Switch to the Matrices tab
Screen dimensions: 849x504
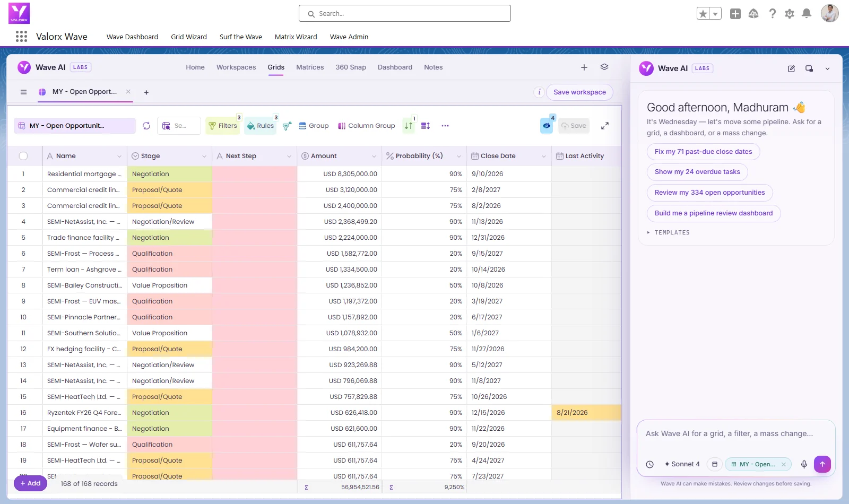(x=310, y=67)
